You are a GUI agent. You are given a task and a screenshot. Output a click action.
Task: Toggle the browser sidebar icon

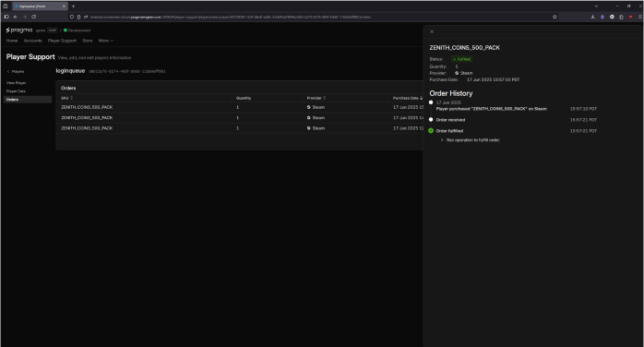click(6, 17)
